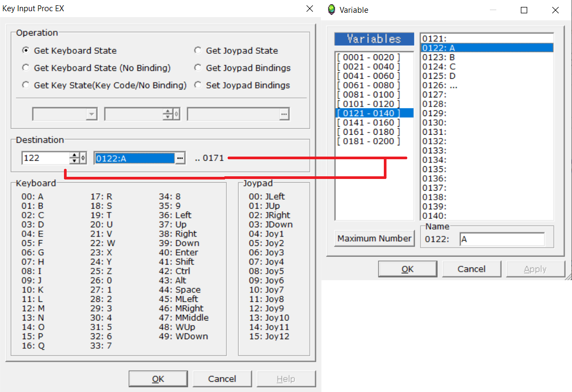The width and height of the screenshot is (572, 392).
Task: Click keyboard code entry 49: WDown
Action: tap(183, 336)
